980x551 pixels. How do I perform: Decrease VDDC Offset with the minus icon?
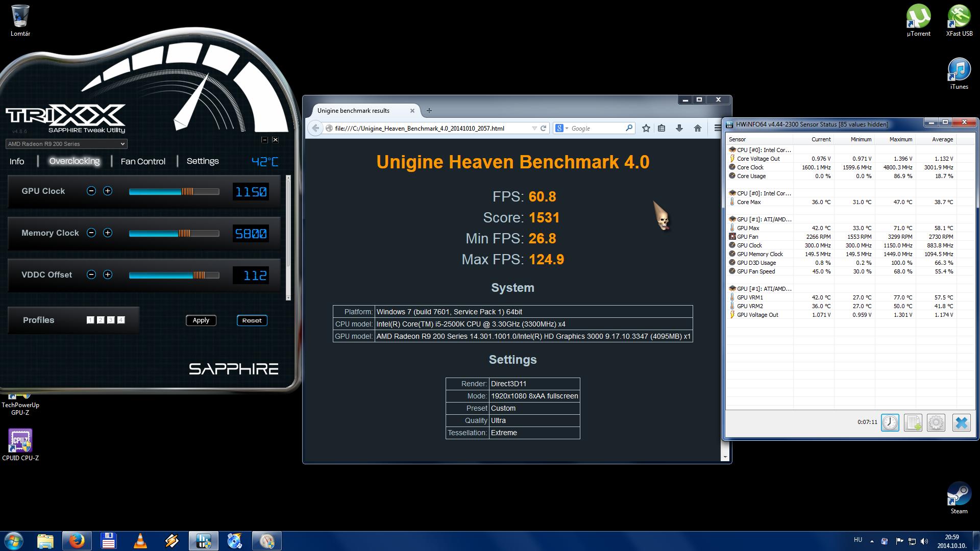[x=91, y=274]
